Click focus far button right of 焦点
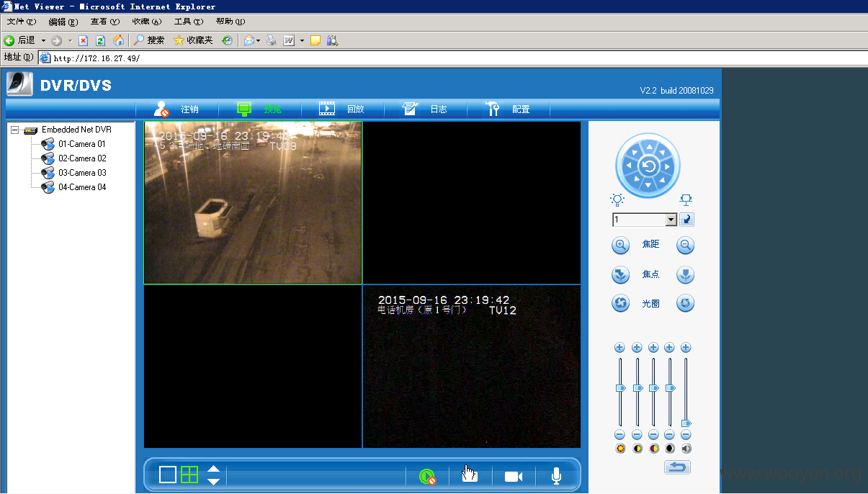The height and width of the screenshot is (494, 868). pyautogui.click(x=685, y=275)
